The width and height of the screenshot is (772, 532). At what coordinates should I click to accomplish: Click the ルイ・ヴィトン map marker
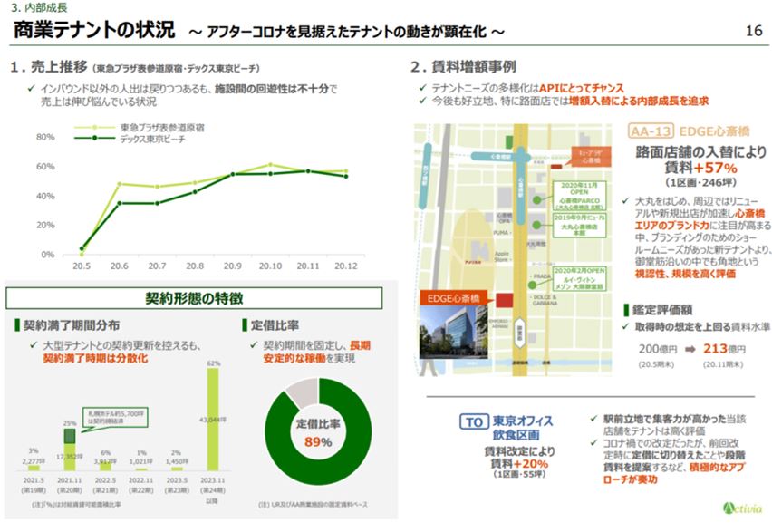[532, 285]
